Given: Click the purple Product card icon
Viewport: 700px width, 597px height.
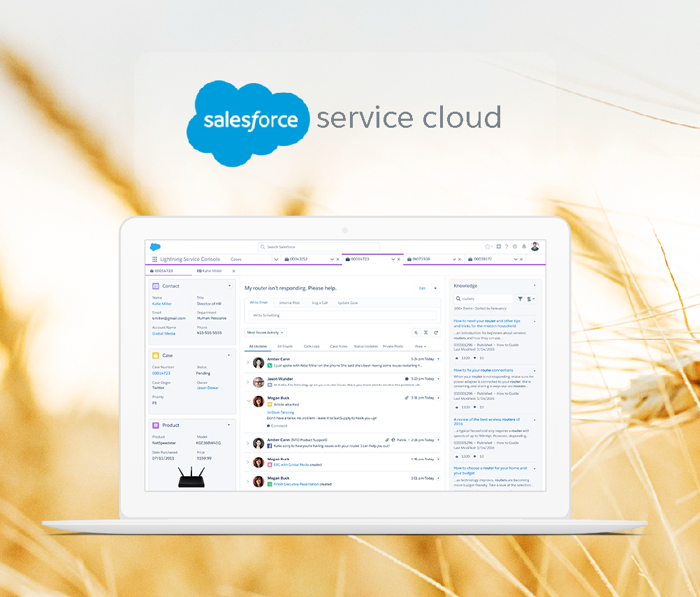Looking at the screenshot, I should pyautogui.click(x=156, y=425).
